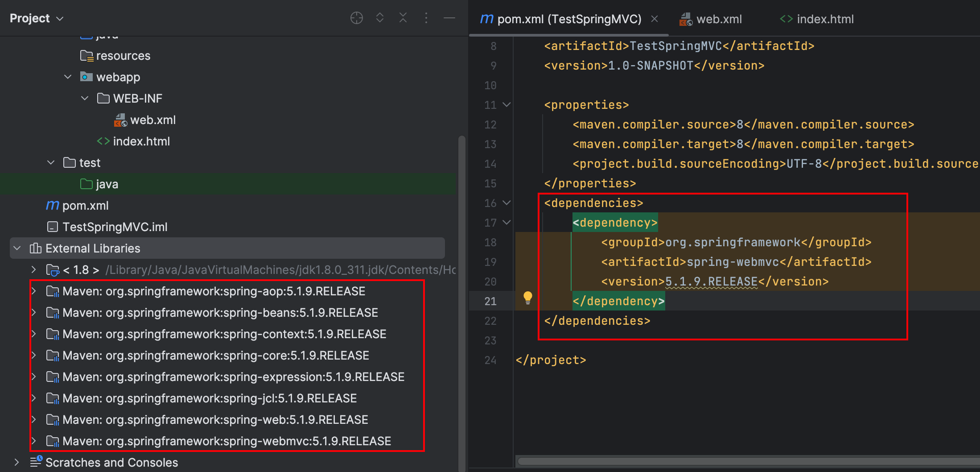The image size is (980, 472).
Task: Click the resources folder icon
Action: click(x=86, y=56)
